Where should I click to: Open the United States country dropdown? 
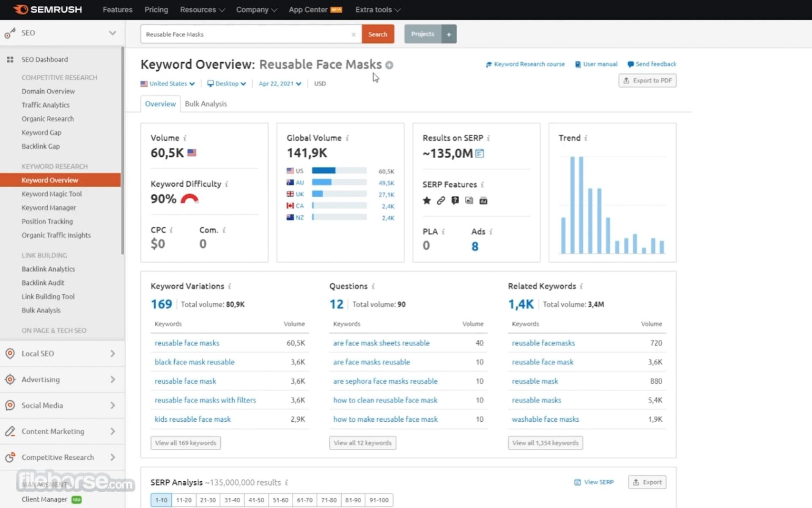167,84
